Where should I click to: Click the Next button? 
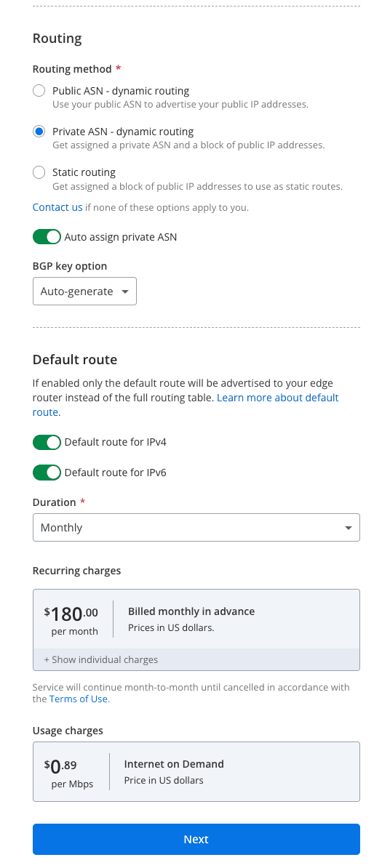(x=196, y=839)
